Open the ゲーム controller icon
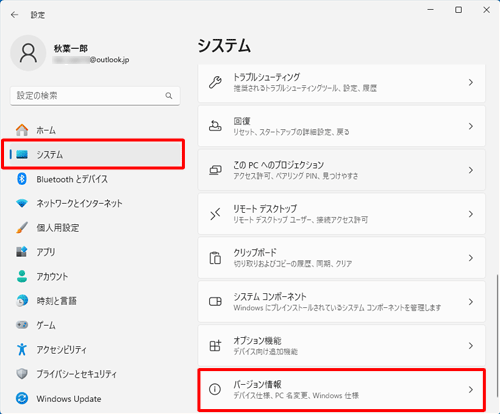The width and height of the screenshot is (500, 414). 22,325
